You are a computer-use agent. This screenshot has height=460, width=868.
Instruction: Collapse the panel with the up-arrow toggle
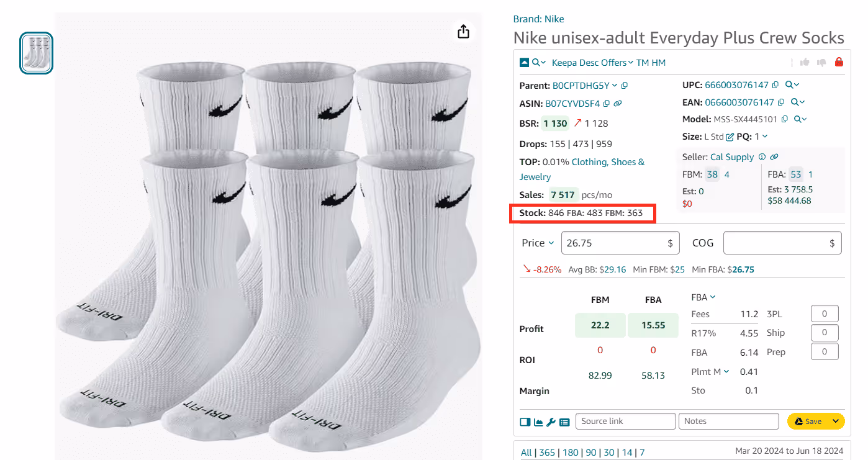click(524, 63)
